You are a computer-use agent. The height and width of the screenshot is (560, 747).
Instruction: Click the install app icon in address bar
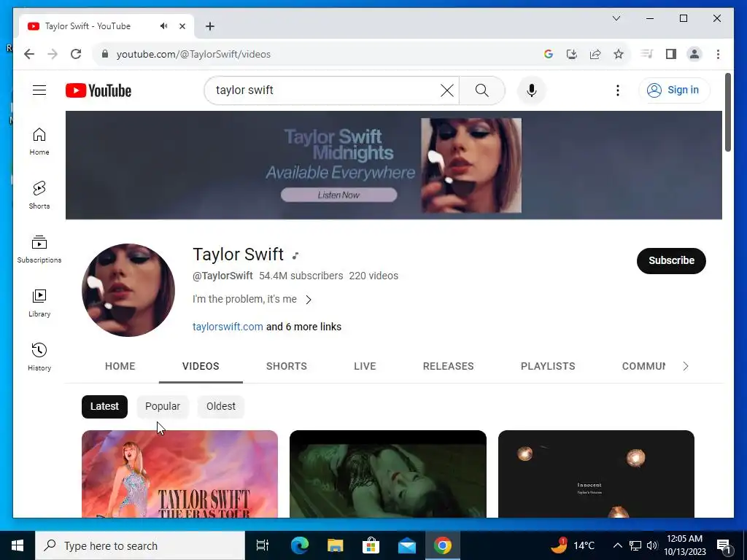(x=572, y=54)
